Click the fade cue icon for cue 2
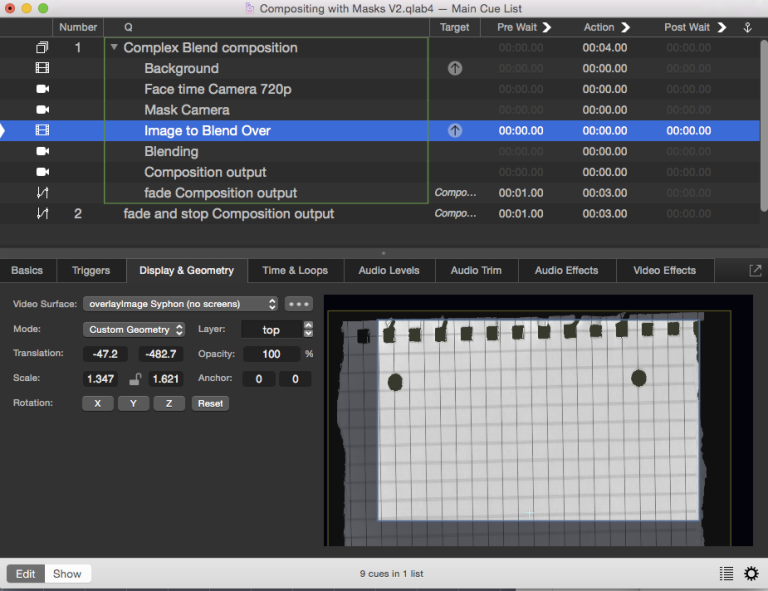The image size is (768, 591). 42,214
